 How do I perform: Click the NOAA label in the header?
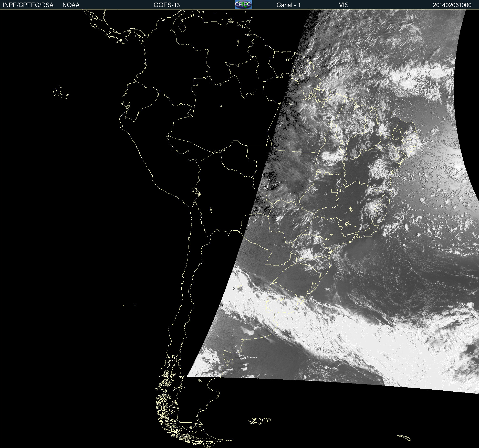coord(71,5)
